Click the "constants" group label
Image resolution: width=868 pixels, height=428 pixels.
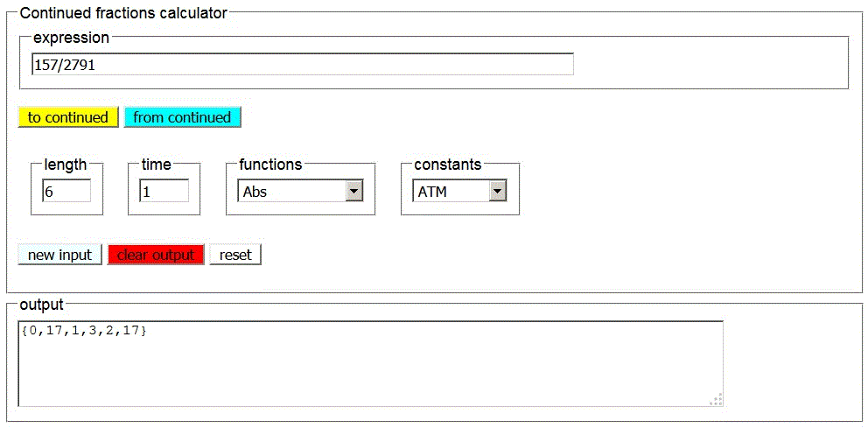(447, 164)
